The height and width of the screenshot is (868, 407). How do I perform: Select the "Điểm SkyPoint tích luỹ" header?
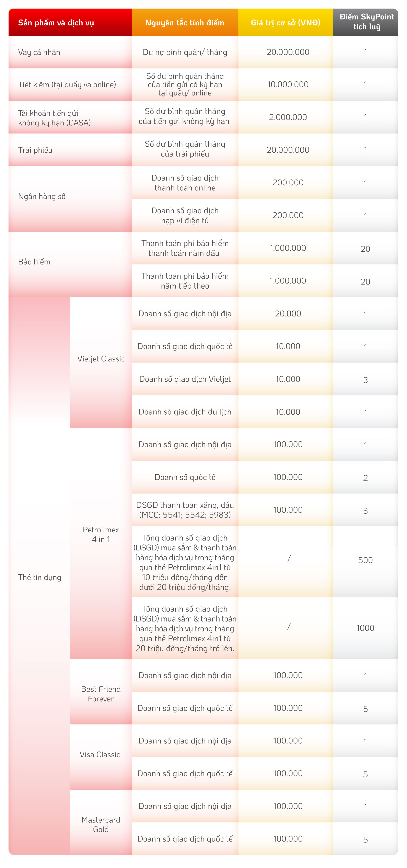366,22
